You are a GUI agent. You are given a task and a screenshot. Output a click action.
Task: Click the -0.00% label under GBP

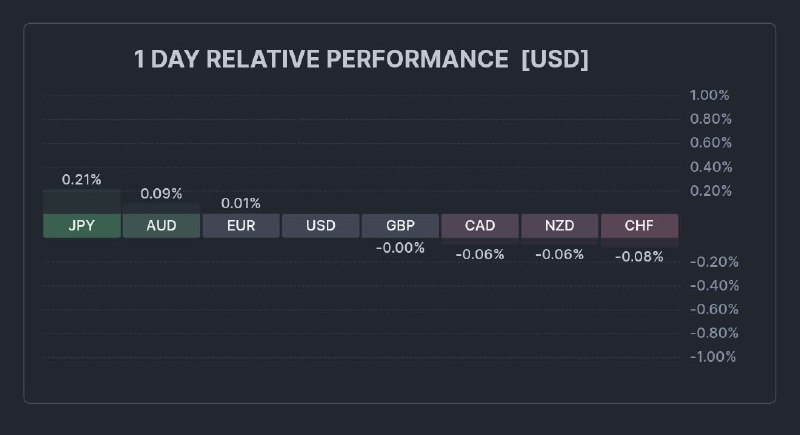(400, 248)
